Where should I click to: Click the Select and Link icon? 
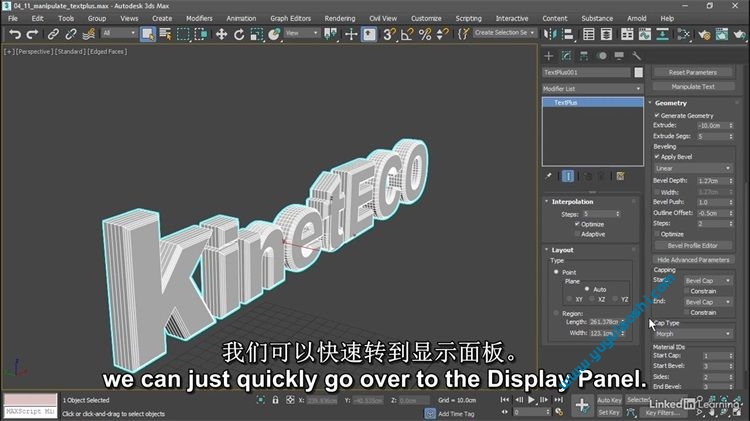(x=53, y=34)
